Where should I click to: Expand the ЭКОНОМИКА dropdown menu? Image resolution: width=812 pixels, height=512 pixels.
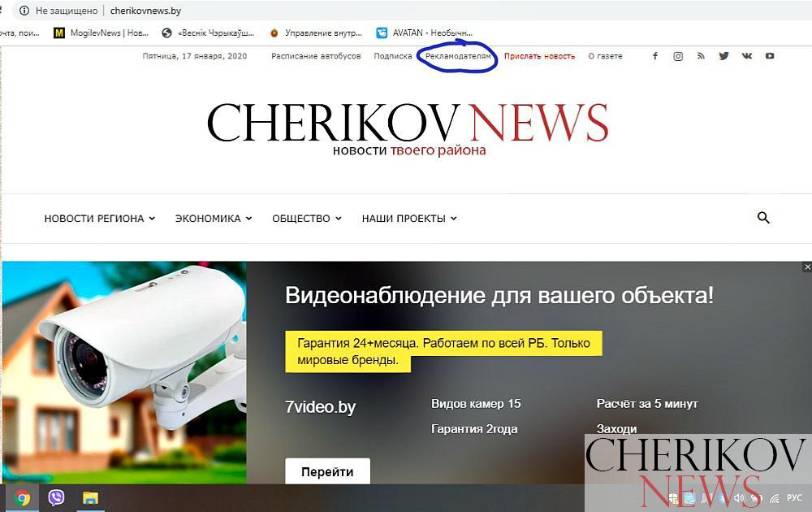click(x=214, y=219)
